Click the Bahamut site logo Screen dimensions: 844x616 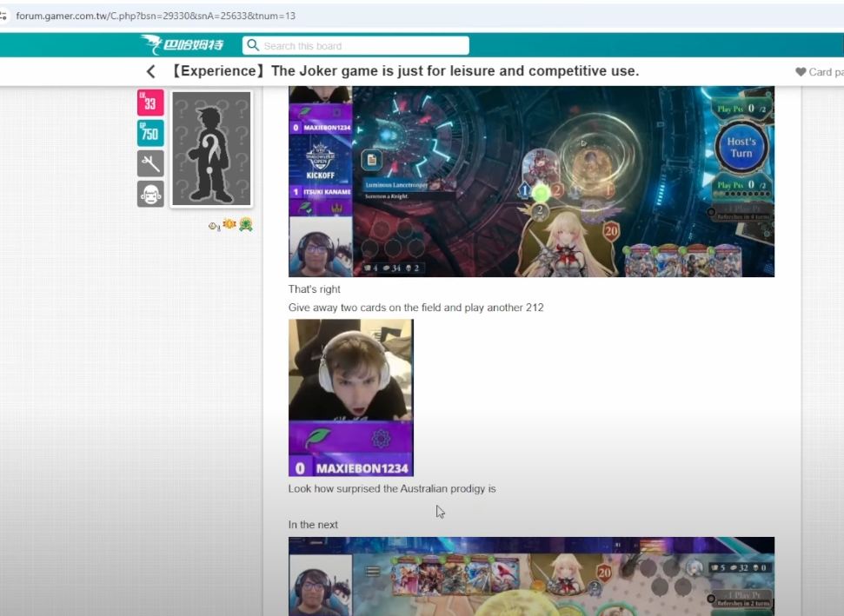[182, 44]
